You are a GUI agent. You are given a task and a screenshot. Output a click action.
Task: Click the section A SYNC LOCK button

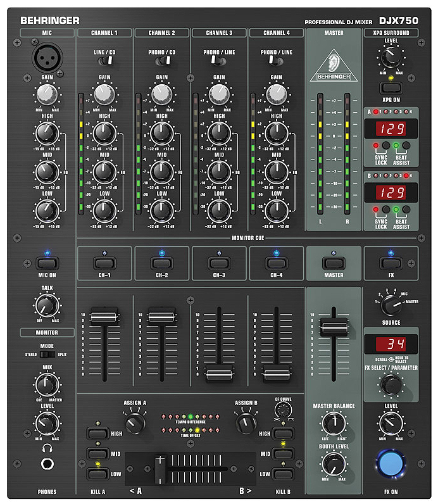[x=385, y=145]
